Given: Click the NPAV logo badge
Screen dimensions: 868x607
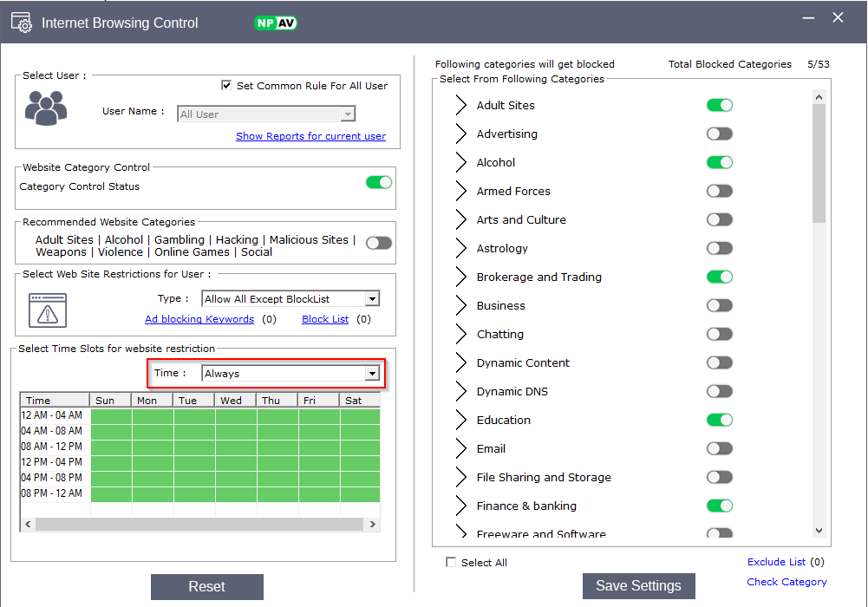Looking at the screenshot, I should click(x=276, y=23).
